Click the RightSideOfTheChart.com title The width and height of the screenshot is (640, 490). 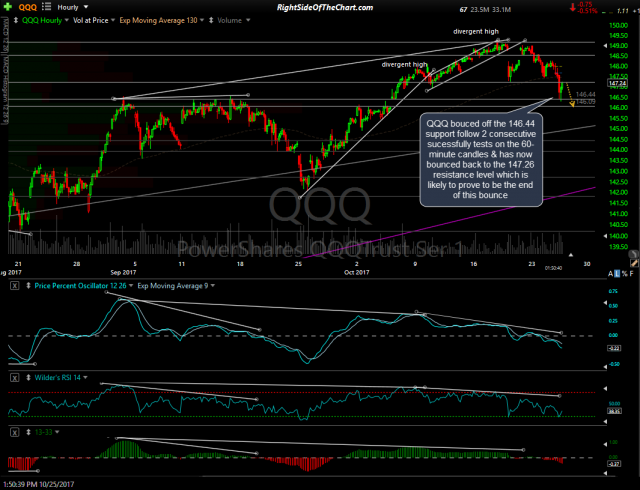pos(325,7)
